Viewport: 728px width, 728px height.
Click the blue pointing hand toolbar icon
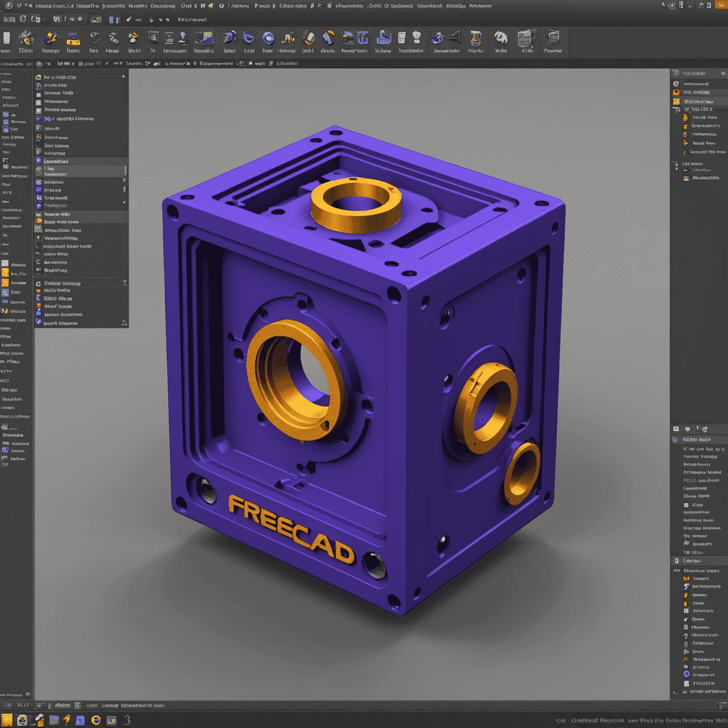click(383, 38)
